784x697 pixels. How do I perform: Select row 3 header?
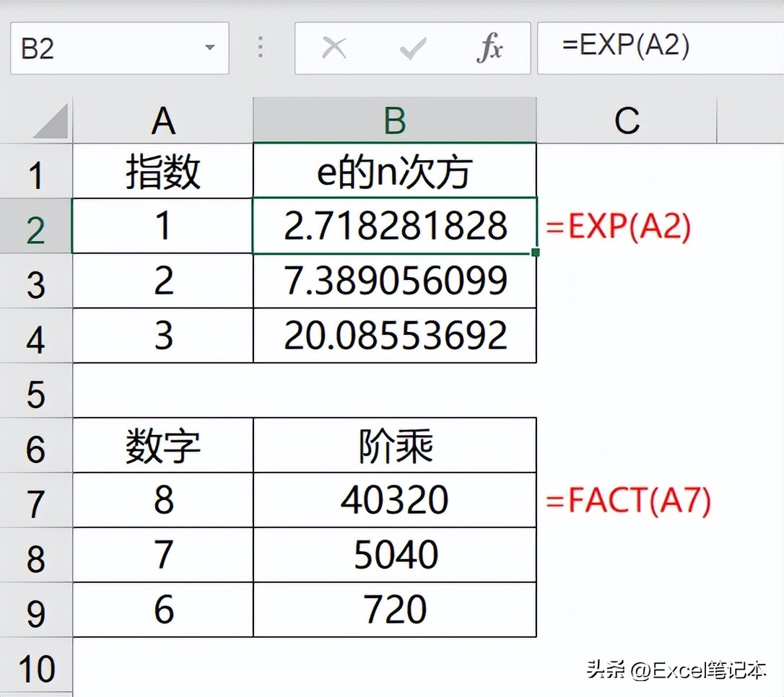click(36, 281)
